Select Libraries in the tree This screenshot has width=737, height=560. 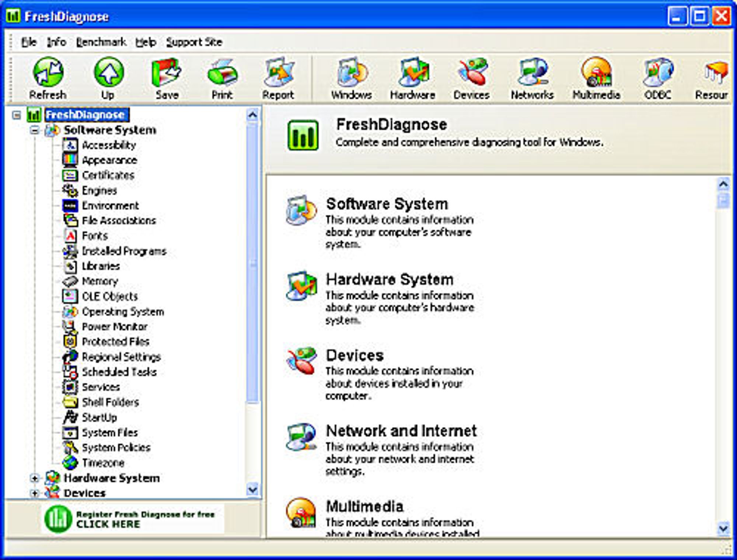101,266
